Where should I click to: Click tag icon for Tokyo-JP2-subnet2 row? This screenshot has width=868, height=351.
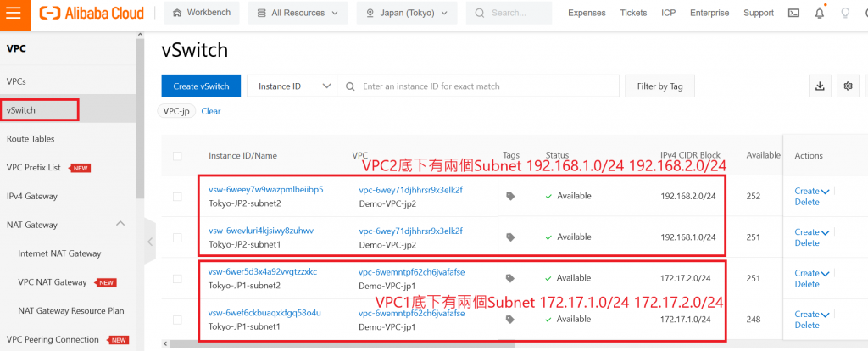click(x=510, y=196)
